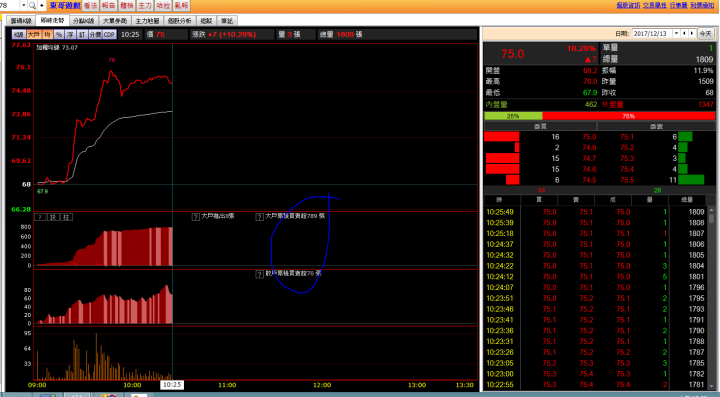Click the 設 settings icon in sub-chart

pos(53,217)
